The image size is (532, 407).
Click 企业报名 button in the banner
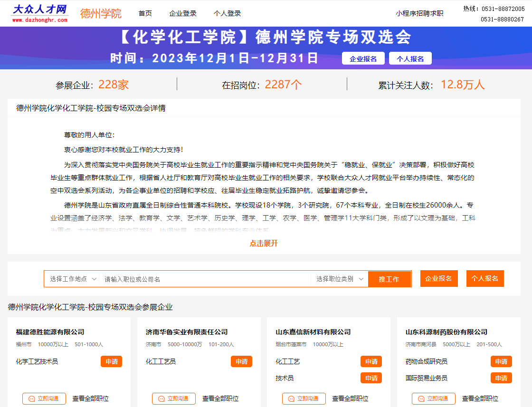click(363, 58)
